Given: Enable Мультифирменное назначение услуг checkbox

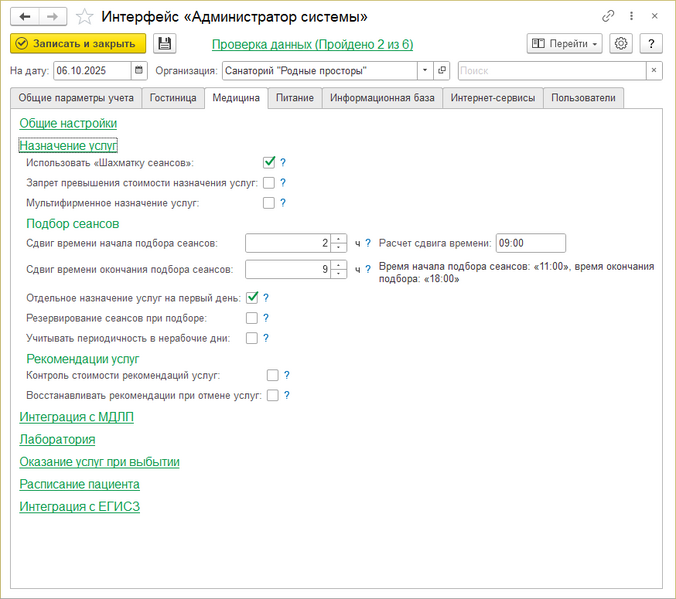Looking at the screenshot, I should [268, 203].
